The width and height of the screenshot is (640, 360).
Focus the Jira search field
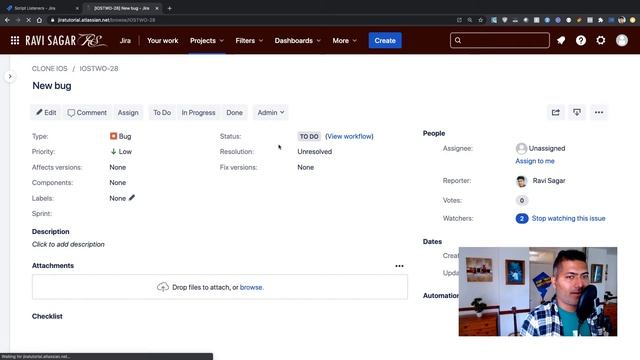[x=500, y=40]
